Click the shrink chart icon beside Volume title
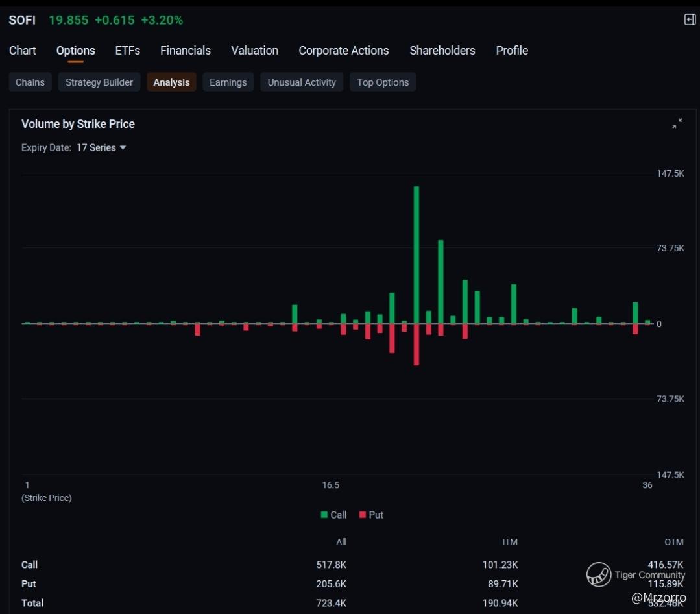 click(677, 123)
